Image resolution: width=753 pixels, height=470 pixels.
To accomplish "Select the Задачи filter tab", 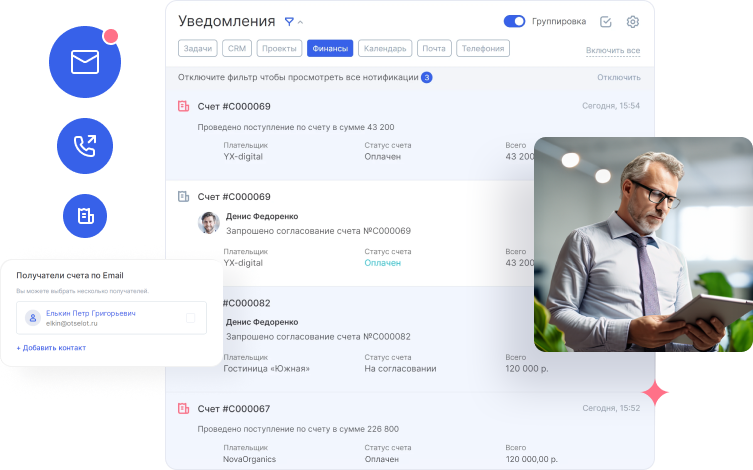I will 197,48.
